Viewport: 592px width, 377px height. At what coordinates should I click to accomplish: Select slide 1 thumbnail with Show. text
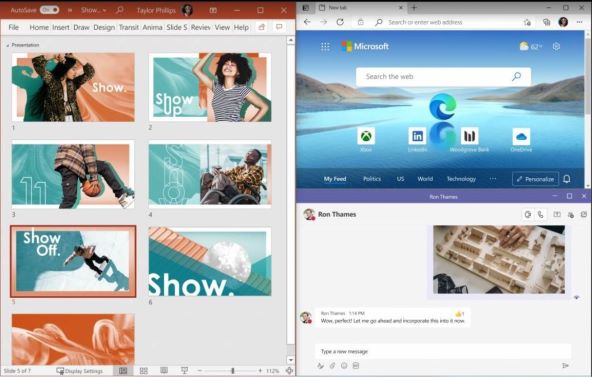coord(73,87)
